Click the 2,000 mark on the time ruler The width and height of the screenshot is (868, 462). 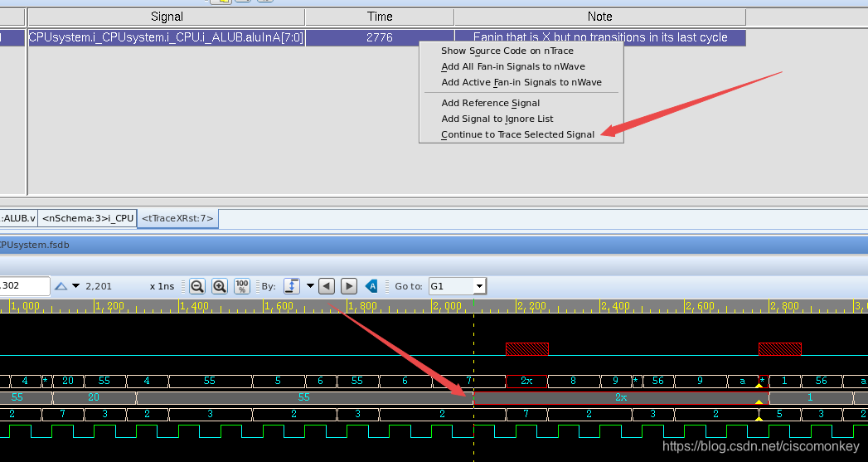coord(447,306)
